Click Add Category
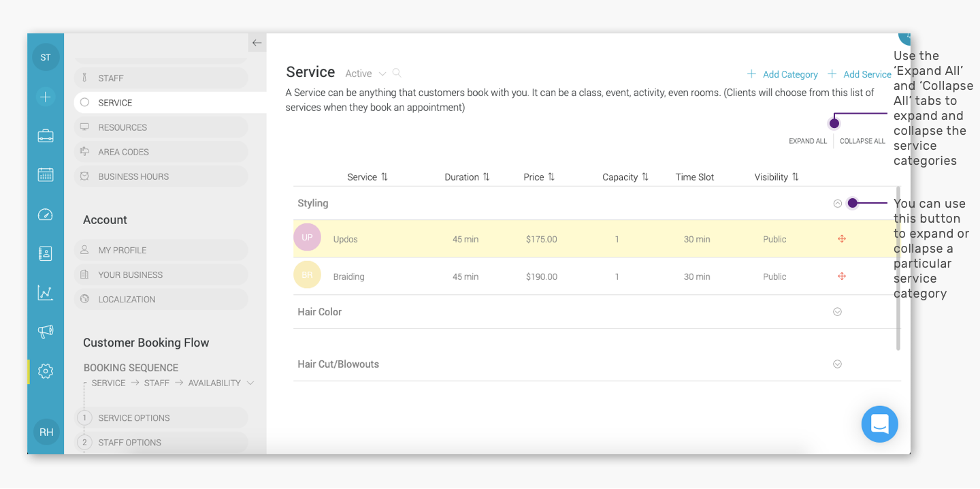Screen dimensions: 980x489 (x=783, y=74)
